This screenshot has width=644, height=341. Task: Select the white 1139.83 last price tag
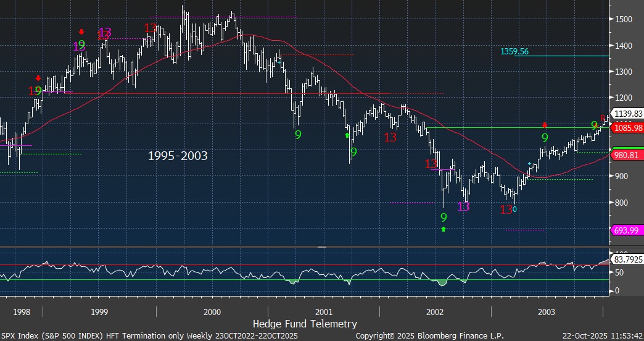tap(629, 114)
